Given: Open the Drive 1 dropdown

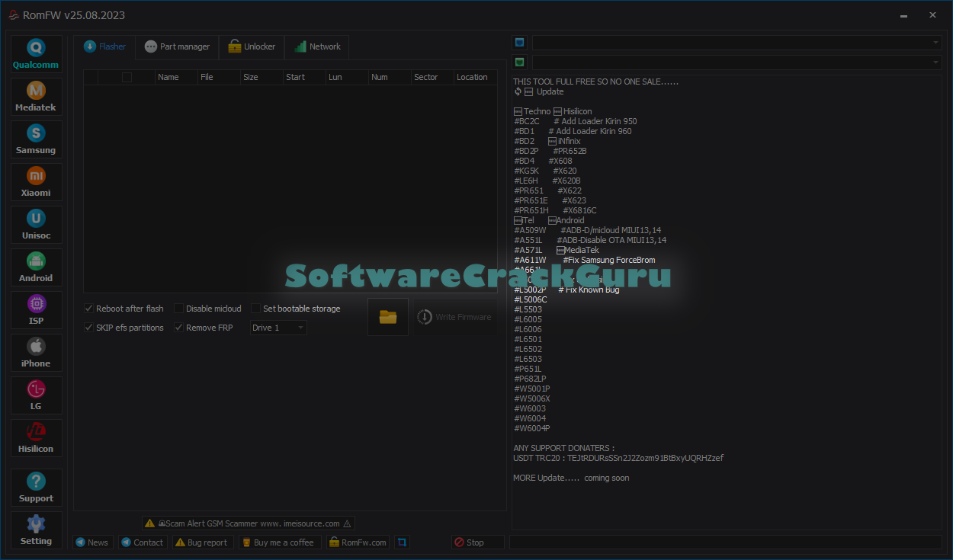Looking at the screenshot, I should point(278,328).
